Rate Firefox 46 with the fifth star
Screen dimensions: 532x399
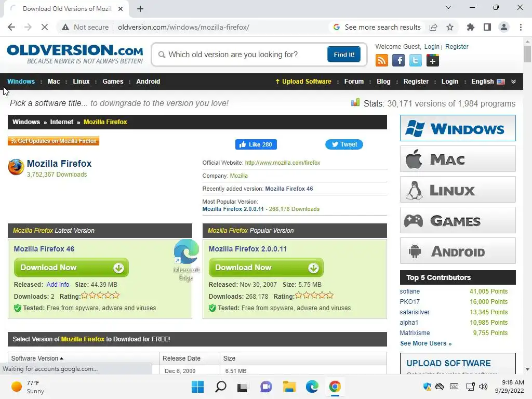116,296
